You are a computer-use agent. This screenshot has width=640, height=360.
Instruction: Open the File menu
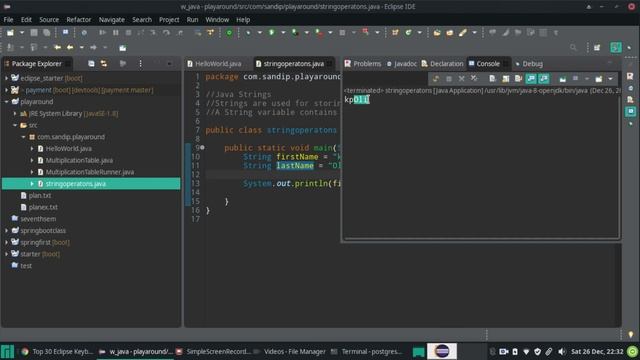tap(8, 20)
